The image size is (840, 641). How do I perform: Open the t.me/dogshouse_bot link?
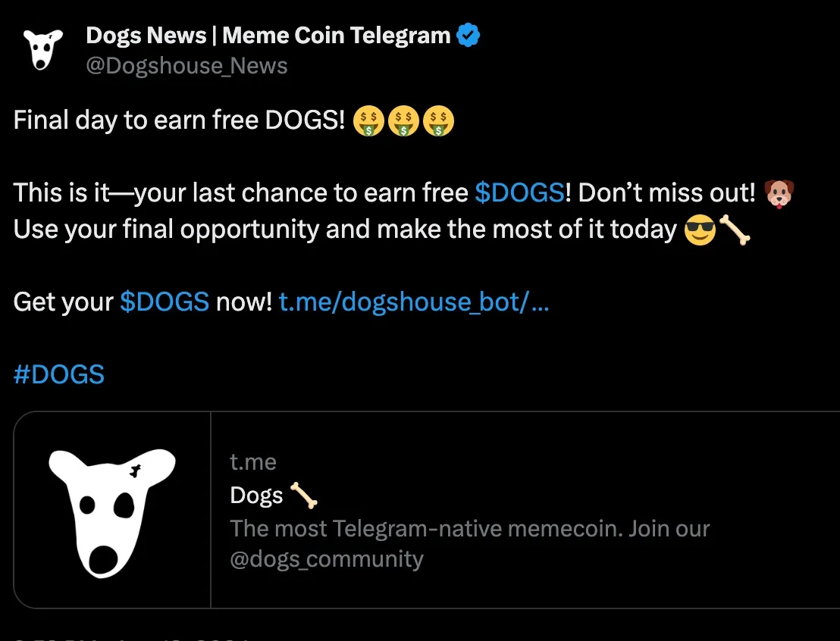point(415,302)
